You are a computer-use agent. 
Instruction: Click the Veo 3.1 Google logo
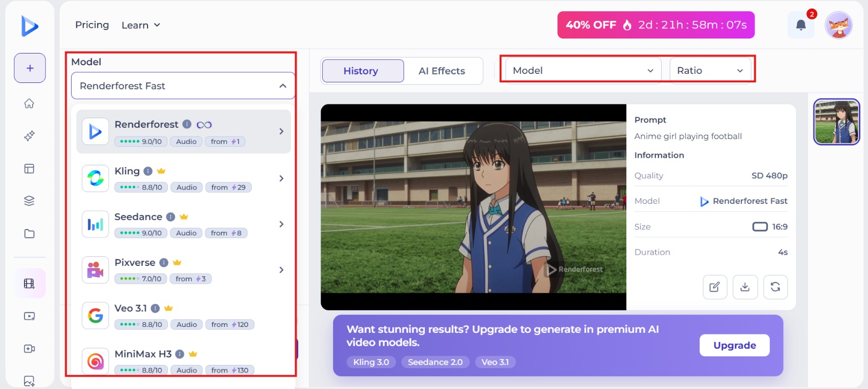point(95,316)
